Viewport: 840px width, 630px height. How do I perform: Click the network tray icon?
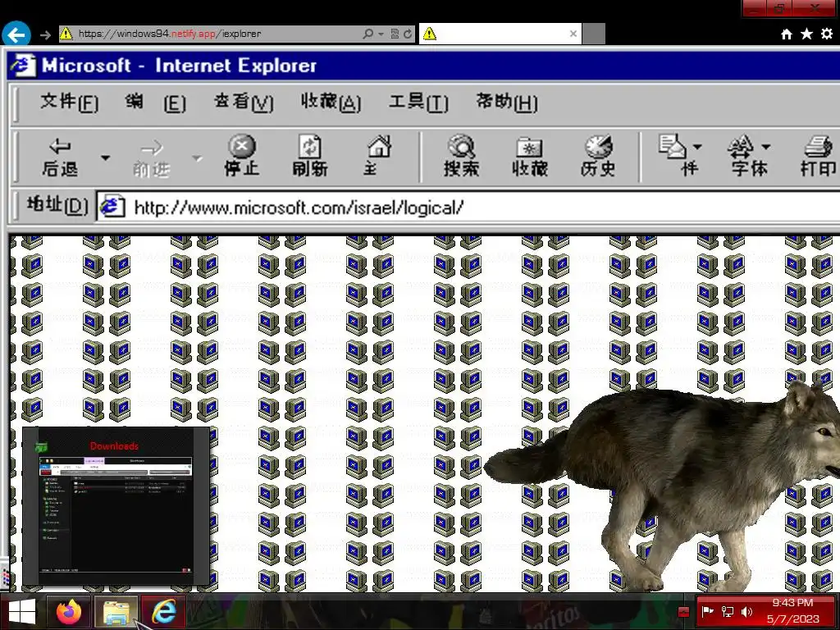(728, 611)
